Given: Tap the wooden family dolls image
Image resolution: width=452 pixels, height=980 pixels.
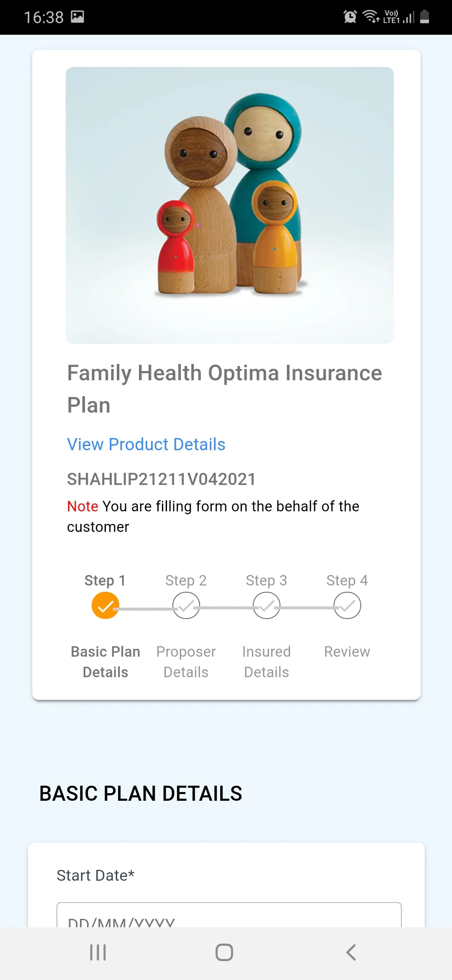Looking at the screenshot, I should point(230,205).
